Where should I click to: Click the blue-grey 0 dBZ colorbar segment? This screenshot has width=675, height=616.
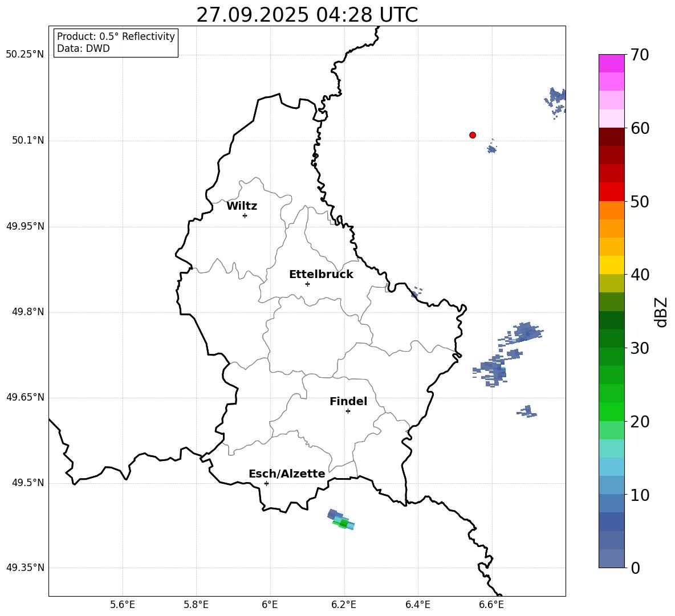(611, 558)
